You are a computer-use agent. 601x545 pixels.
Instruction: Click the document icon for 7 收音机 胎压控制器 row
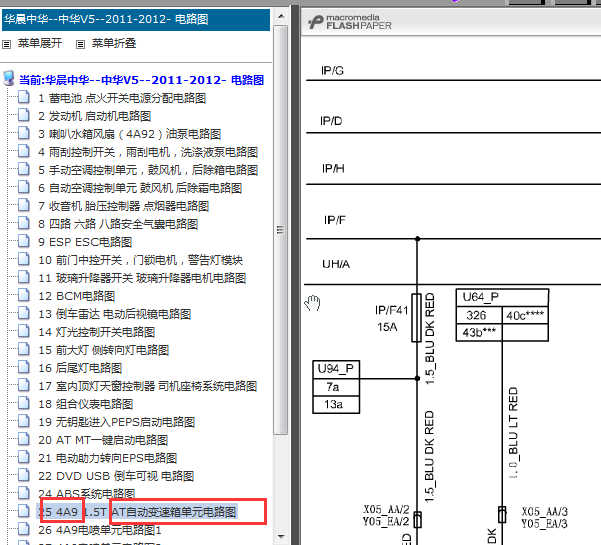pos(24,205)
